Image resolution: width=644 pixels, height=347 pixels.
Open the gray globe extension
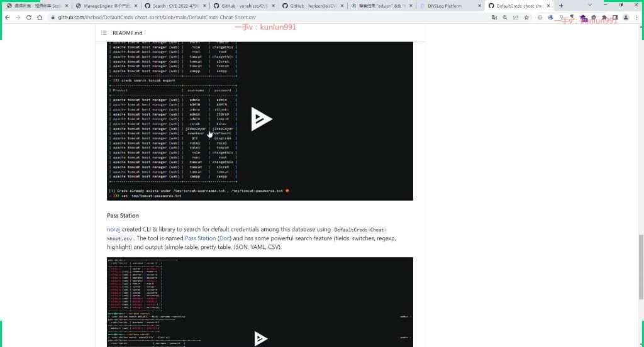click(x=540, y=18)
